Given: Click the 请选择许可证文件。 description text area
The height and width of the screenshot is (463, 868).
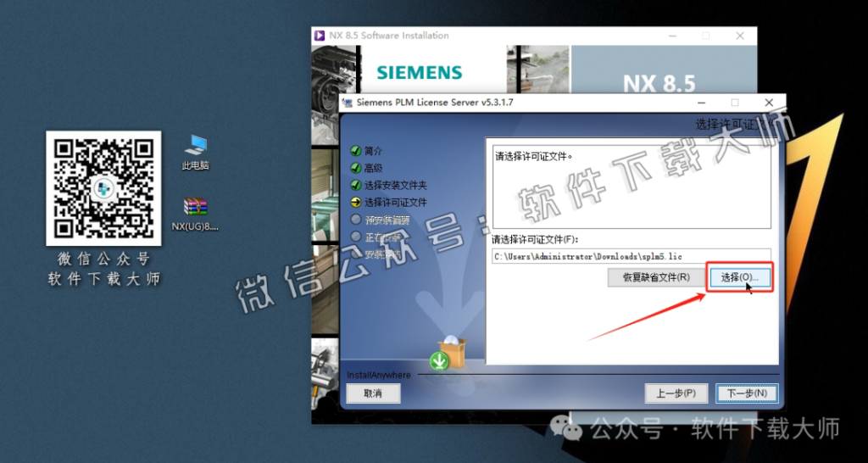Looking at the screenshot, I should coord(631,187).
